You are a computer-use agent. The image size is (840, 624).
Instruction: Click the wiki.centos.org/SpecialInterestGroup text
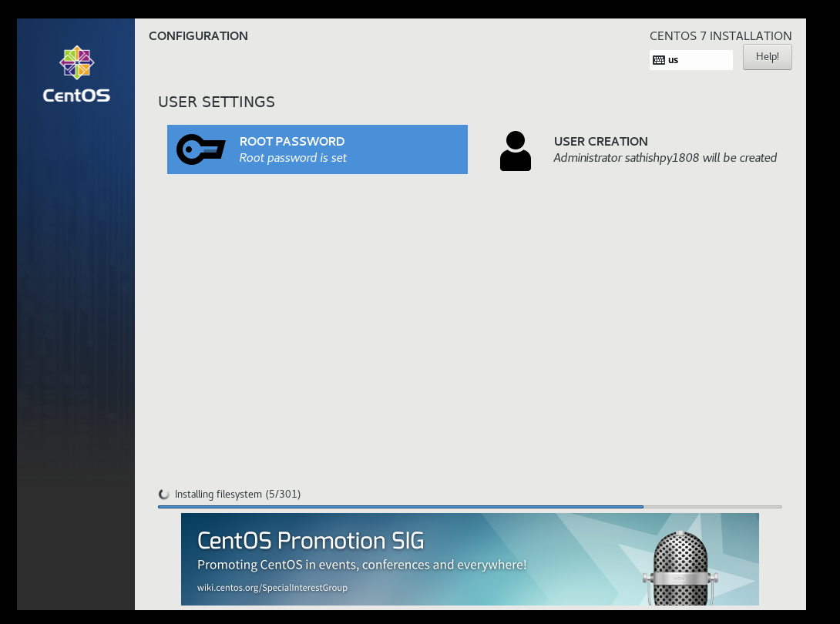pos(272,588)
